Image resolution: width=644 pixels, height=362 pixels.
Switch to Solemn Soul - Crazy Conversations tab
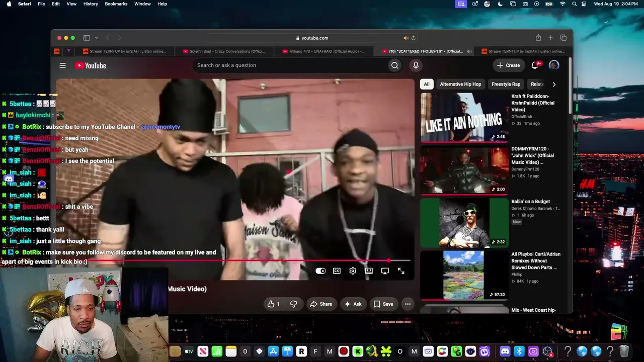coord(224,51)
